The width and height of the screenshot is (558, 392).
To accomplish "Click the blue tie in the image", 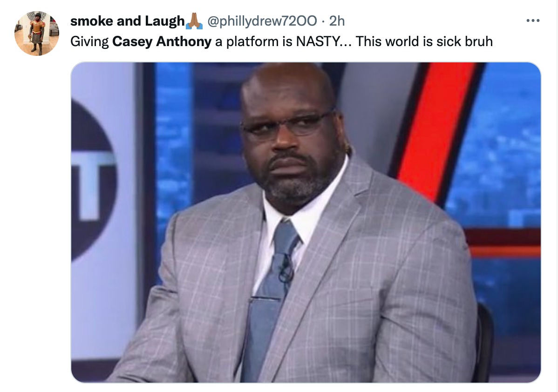I will pyautogui.click(x=271, y=299).
